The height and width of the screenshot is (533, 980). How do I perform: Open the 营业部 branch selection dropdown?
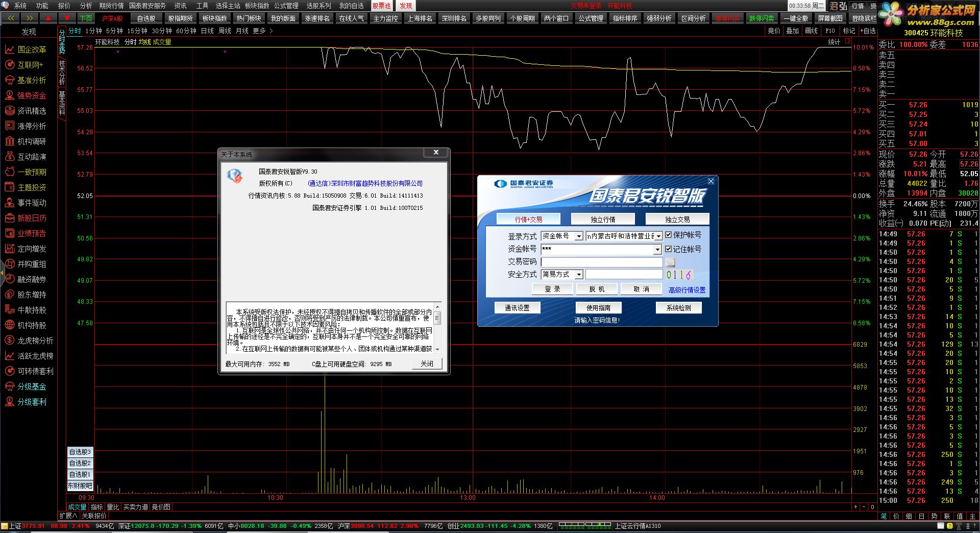(658, 236)
